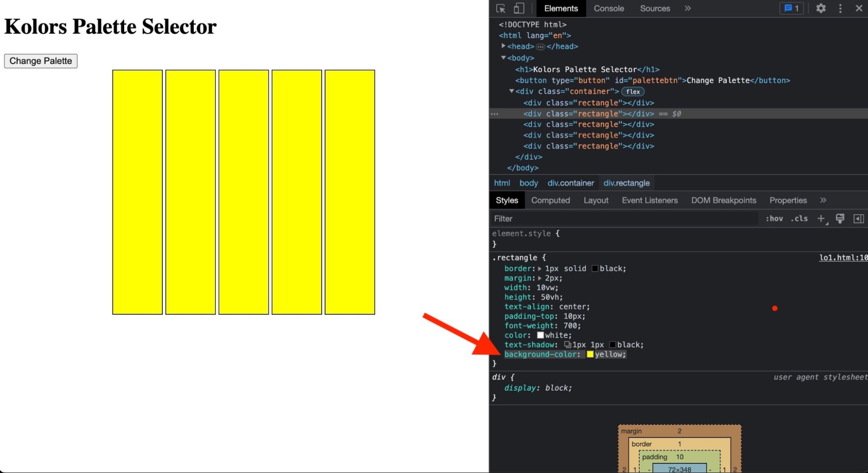Open DevTools settings gear
The width and height of the screenshot is (868, 473).
pyautogui.click(x=820, y=8)
